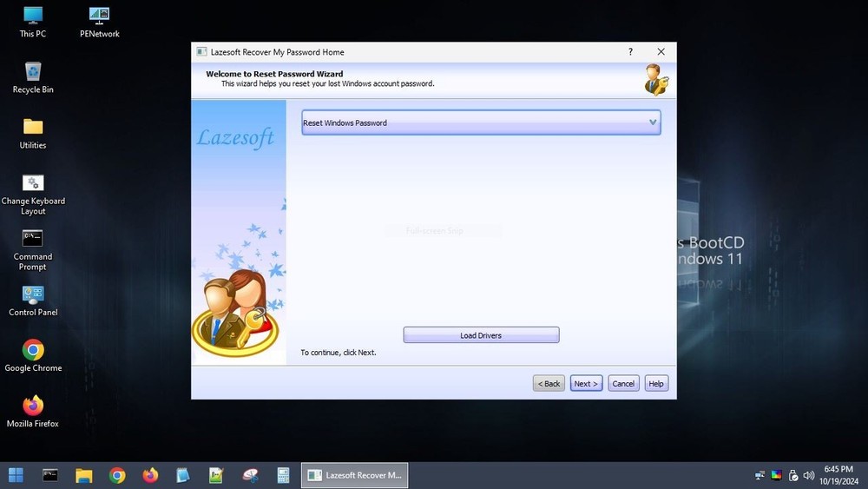The height and width of the screenshot is (489, 868).
Task: Select This PC desktop icon
Action: [x=33, y=23]
